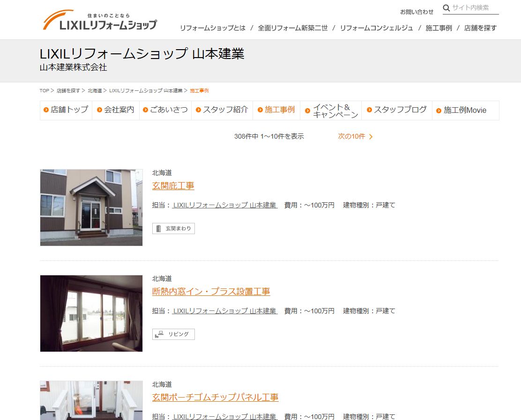Go to TOP breadcrumb link
Image resolution: width=521 pixels, height=420 pixels.
[x=44, y=91]
